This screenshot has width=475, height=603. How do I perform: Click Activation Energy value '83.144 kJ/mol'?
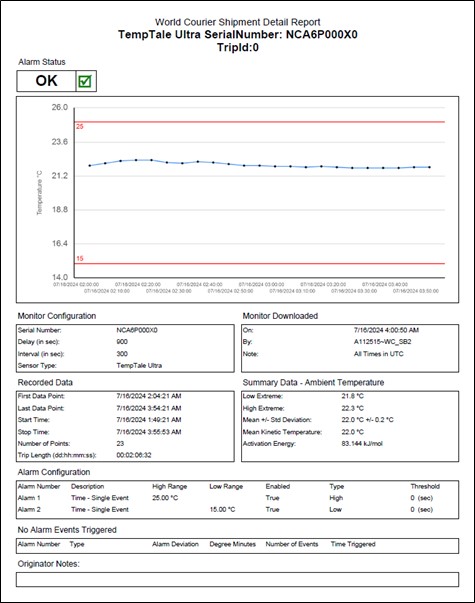click(362, 444)
